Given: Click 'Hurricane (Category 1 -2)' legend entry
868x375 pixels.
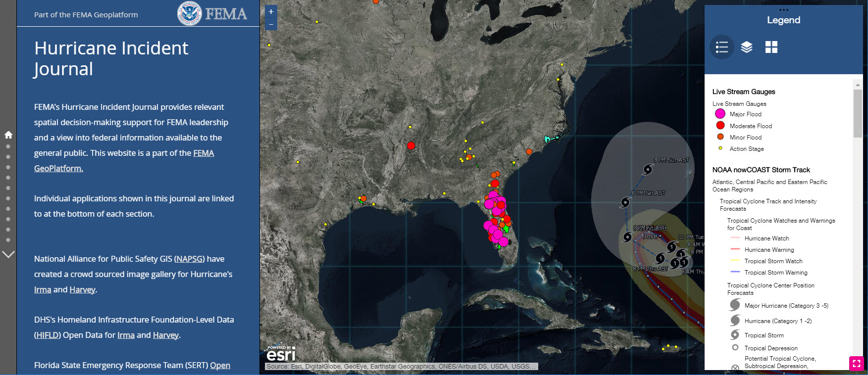Looking at the screenshot, I should pos(778,321).
